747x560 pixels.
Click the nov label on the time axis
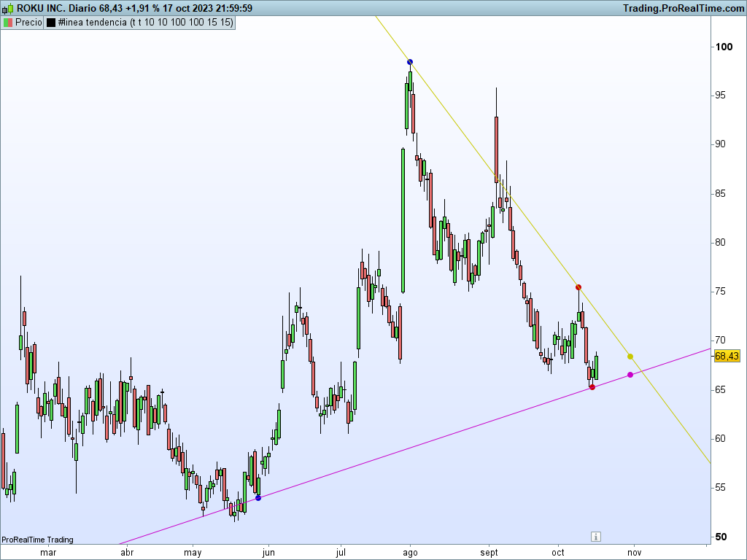[x=634, y=553]
